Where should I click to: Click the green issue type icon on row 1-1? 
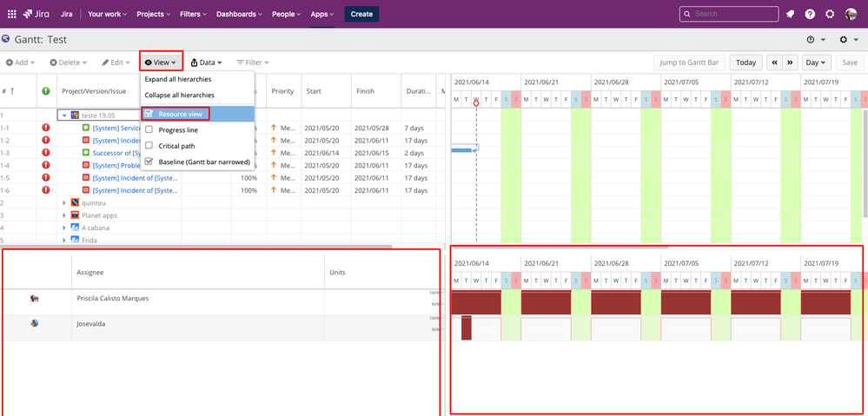pyautogui.click(x=86, y=128)
